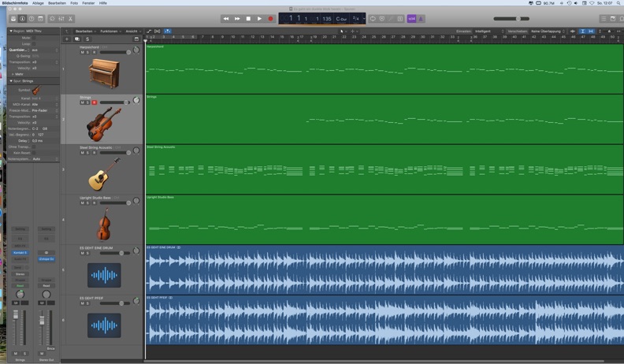Open the Hilfe menu
The height and width of the screenshot is (364, 624).
click(103, 3)
